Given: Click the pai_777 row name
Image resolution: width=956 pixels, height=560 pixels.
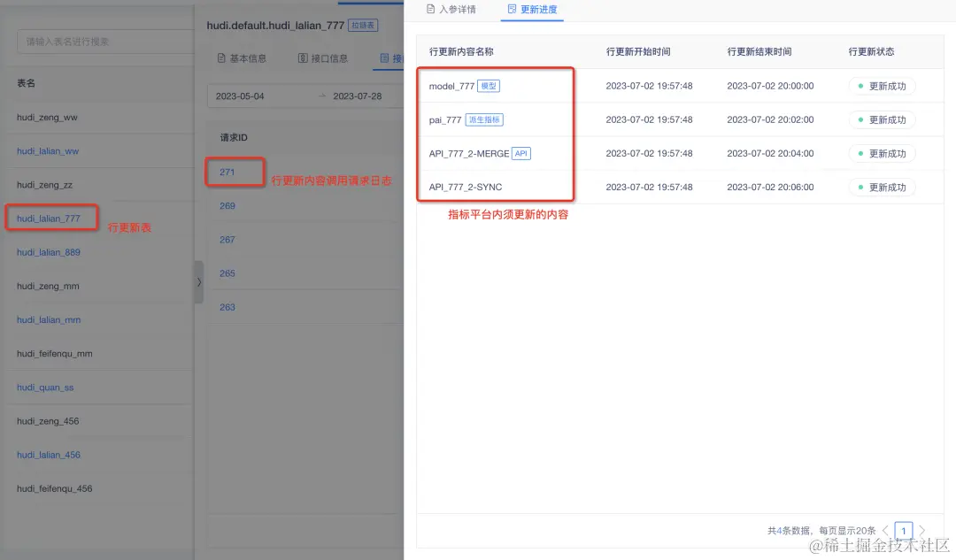Looking at the screenshot, I should coord(445,120).
